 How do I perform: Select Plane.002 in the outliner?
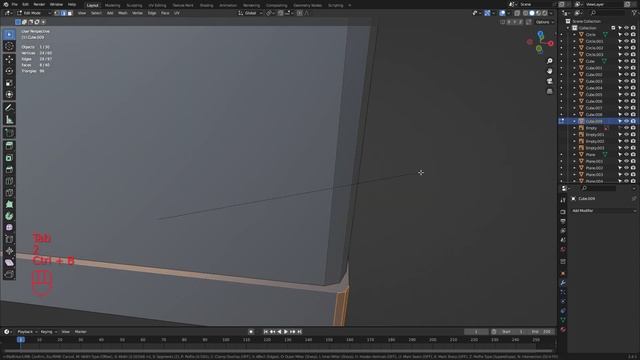[594, 168]
